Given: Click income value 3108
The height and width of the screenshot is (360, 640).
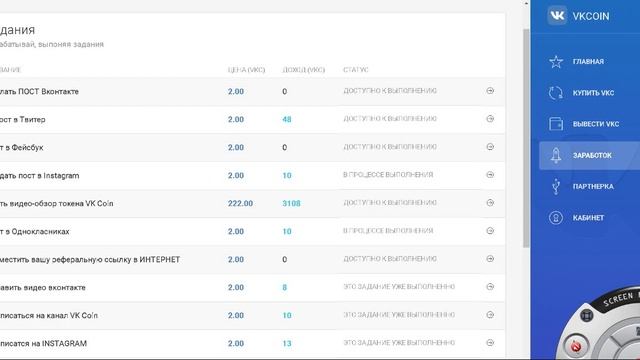Looking at the screenshot, I should click(x=291, y=203).
